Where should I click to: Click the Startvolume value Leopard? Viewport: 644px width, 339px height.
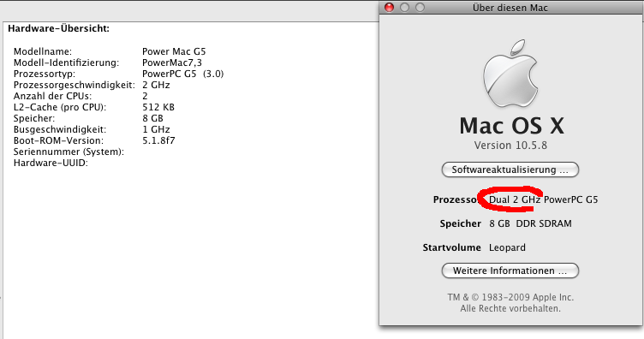[x=507, y=248]
